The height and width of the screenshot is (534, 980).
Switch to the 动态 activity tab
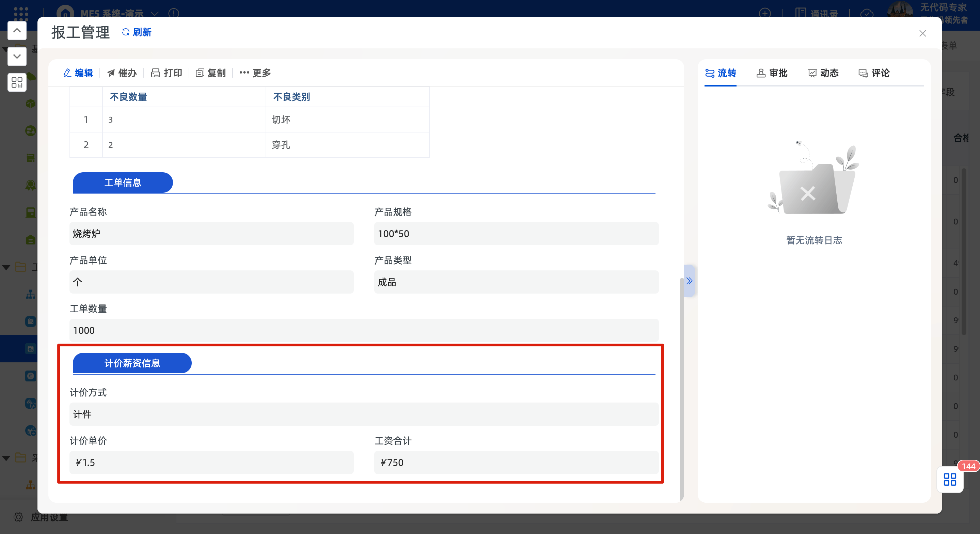tap(823, 73)
